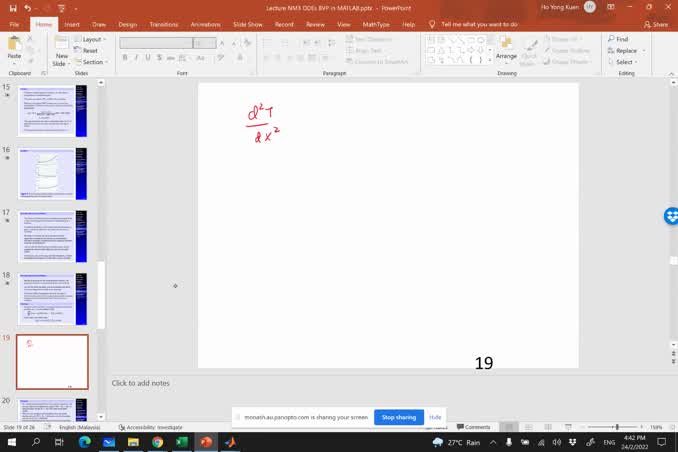Viewport: 678px width, 452px height.
Task: Click to add notes field
Action: point(141,383)
